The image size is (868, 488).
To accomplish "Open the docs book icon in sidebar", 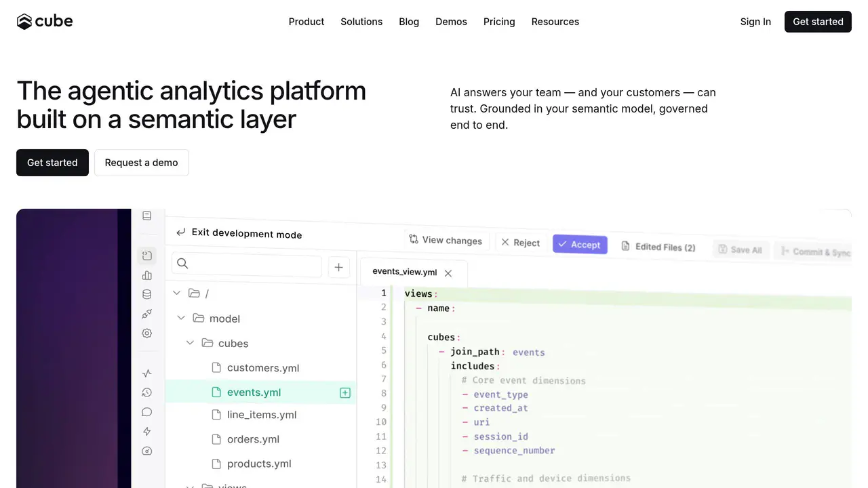I will click(146, 216).
